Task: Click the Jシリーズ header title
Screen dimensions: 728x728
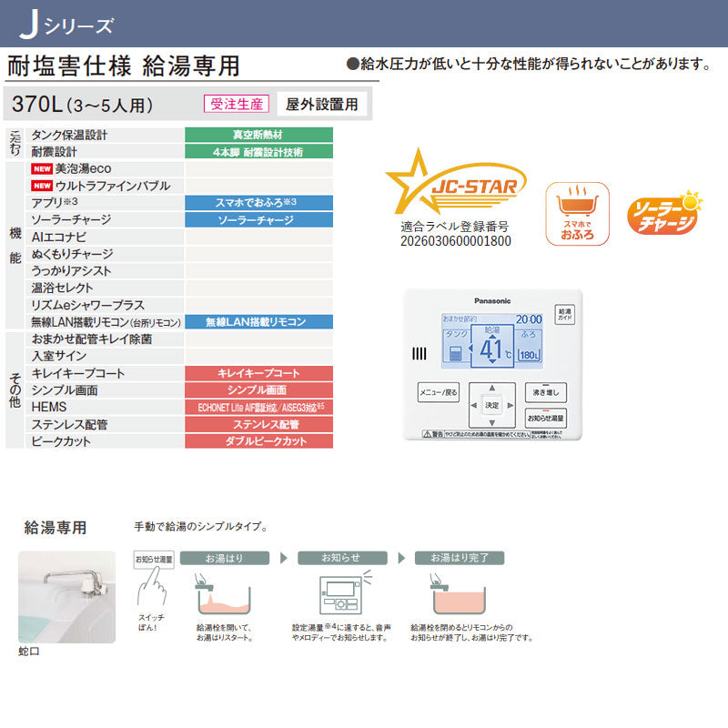Action: click(66, 26)
